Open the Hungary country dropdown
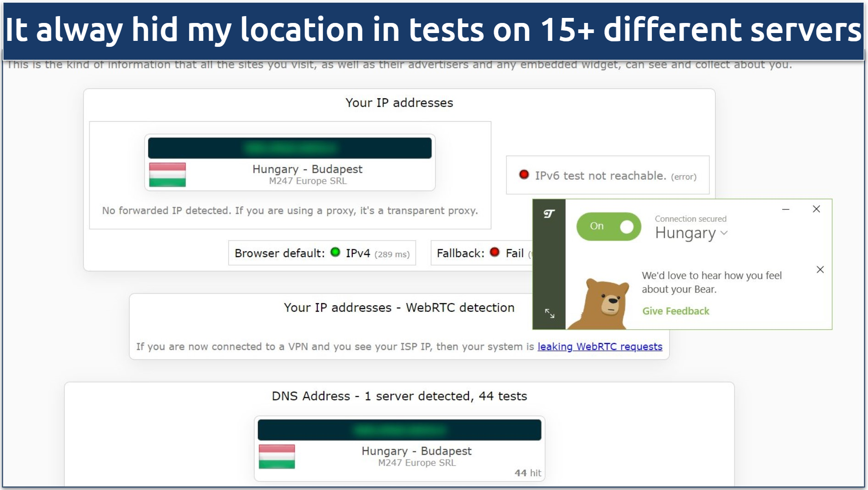This screenshot has width=868, height=490. [685, 233]
